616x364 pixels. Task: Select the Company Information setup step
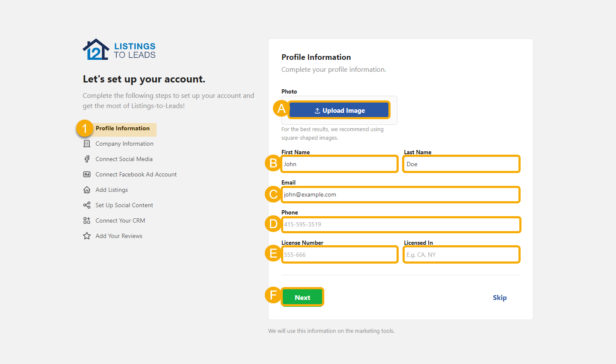(124, 144)
